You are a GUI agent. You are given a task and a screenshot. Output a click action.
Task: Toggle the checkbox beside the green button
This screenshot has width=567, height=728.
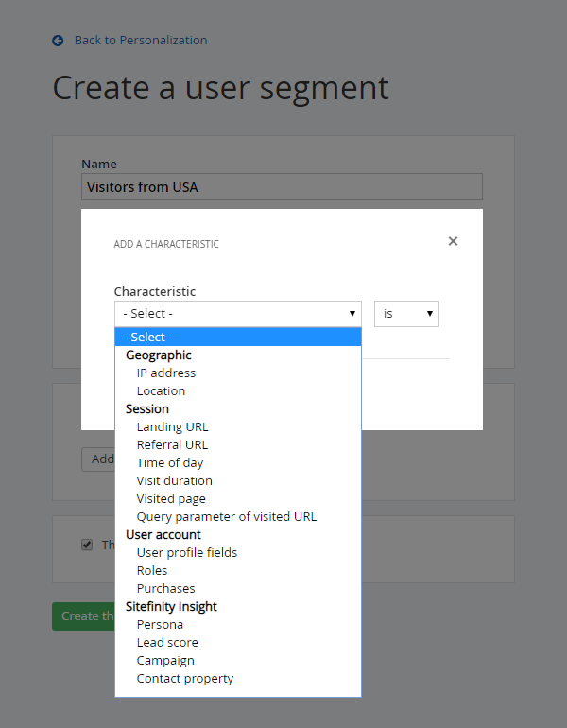(x=87, y=545)
